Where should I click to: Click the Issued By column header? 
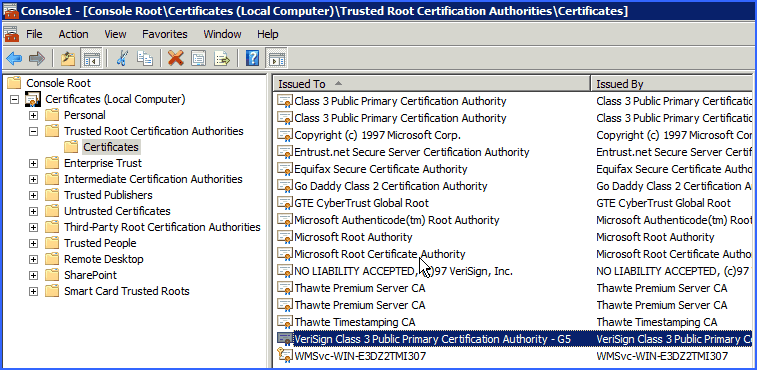tap(673, 84)
